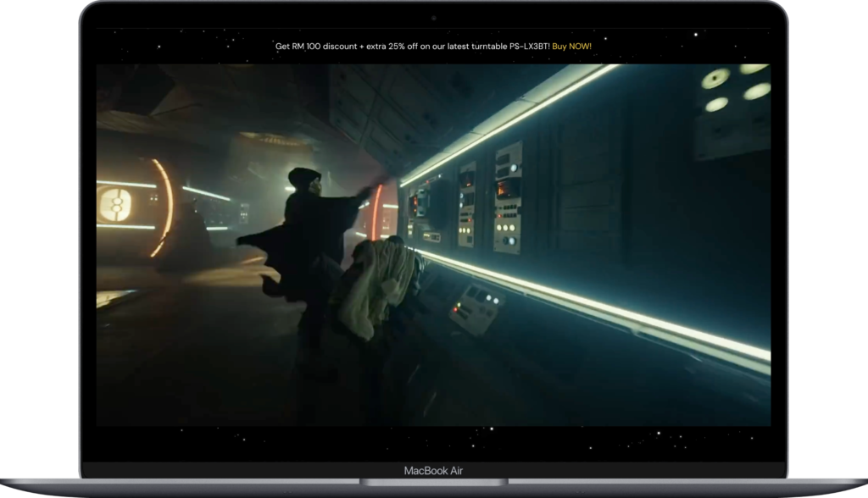The height and width of the screenshot is (498, 868).
Task: Click the "Buy NOW!" link
Action: tap(571, 47)
